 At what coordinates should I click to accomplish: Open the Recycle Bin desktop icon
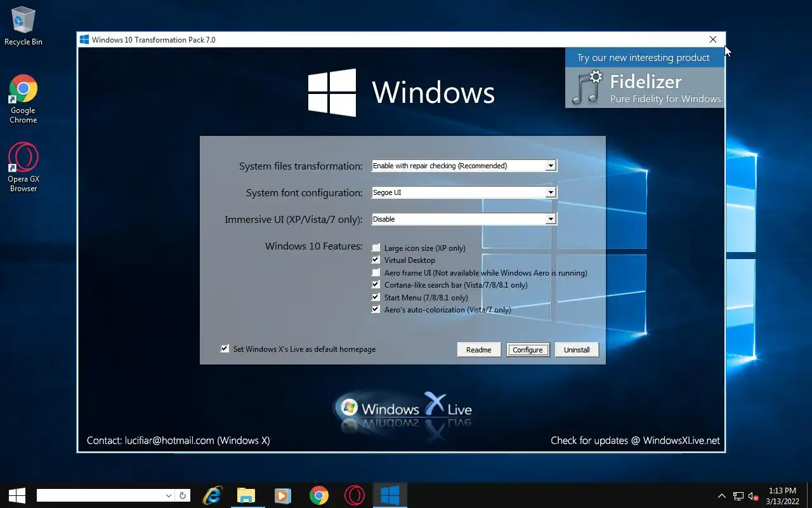[x=23, y=26]
